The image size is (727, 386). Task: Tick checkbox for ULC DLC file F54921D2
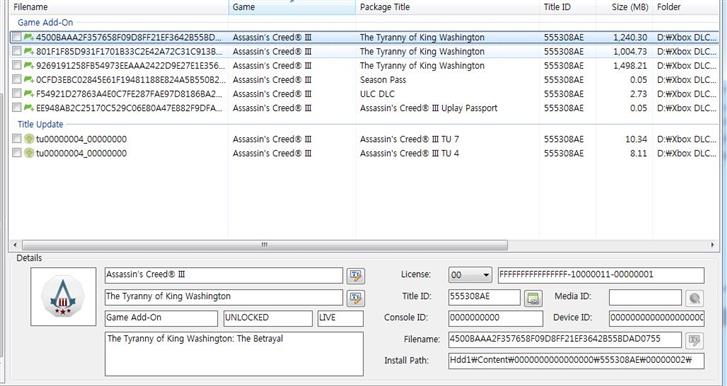pos(17,94)
